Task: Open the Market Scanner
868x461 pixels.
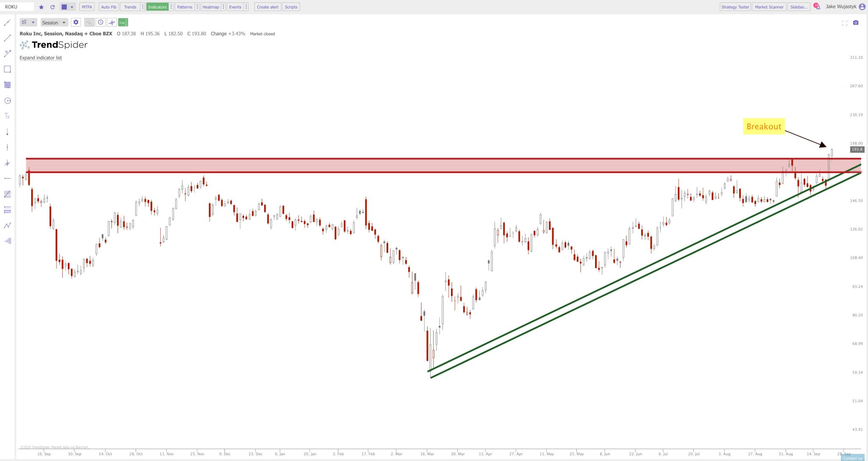Action: 769,7
